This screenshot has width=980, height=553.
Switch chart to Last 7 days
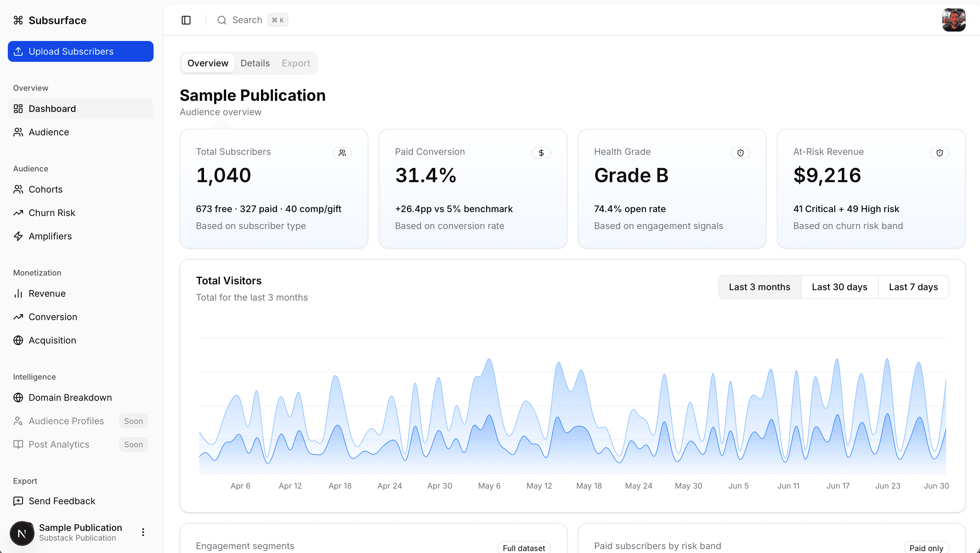(x=913, y=287)
